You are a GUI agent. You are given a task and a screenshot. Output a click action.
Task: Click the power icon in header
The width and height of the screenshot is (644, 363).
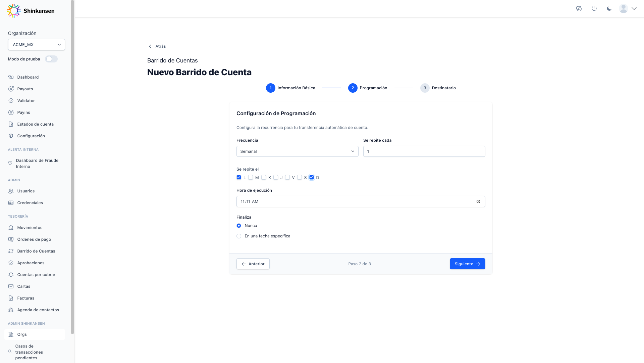[594, 9]
